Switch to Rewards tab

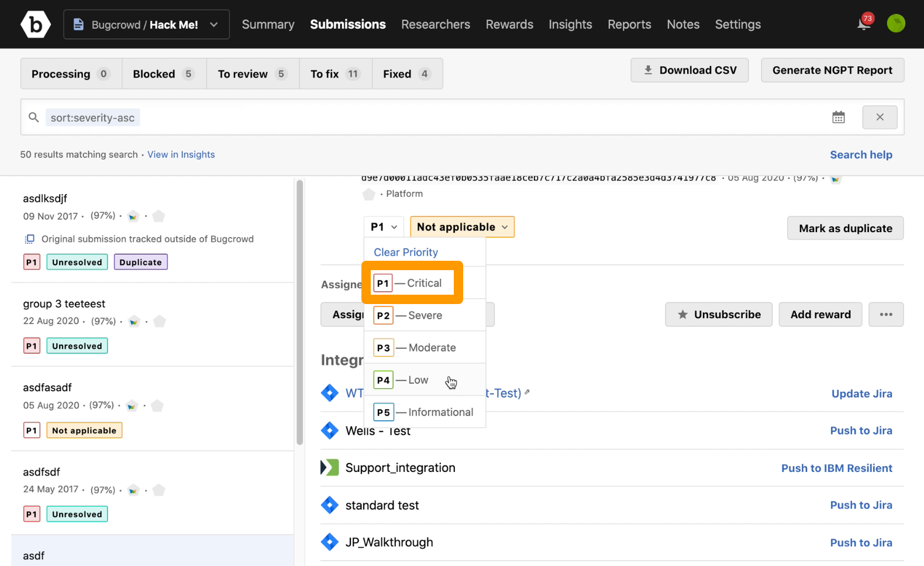(509, 25)
